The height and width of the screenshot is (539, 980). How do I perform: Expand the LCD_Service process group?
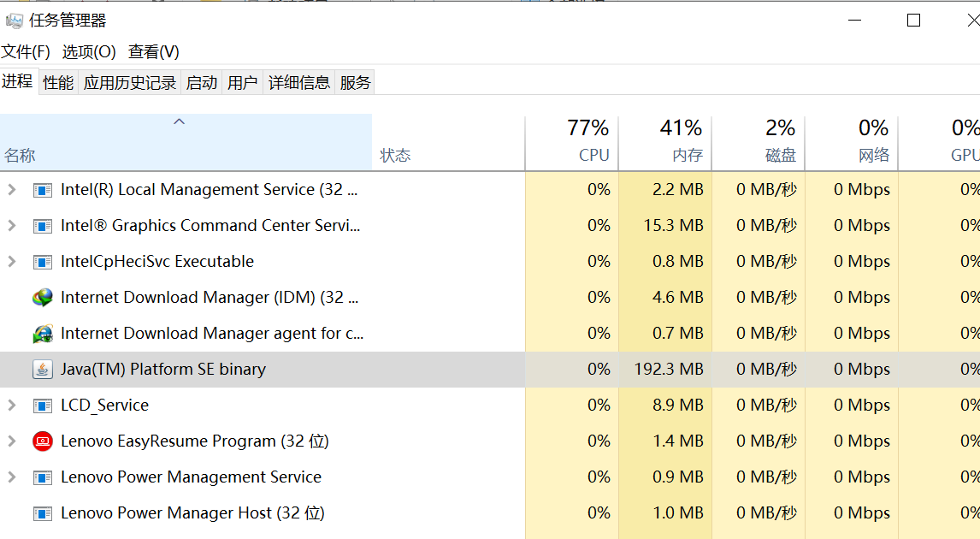coord(12,406)
